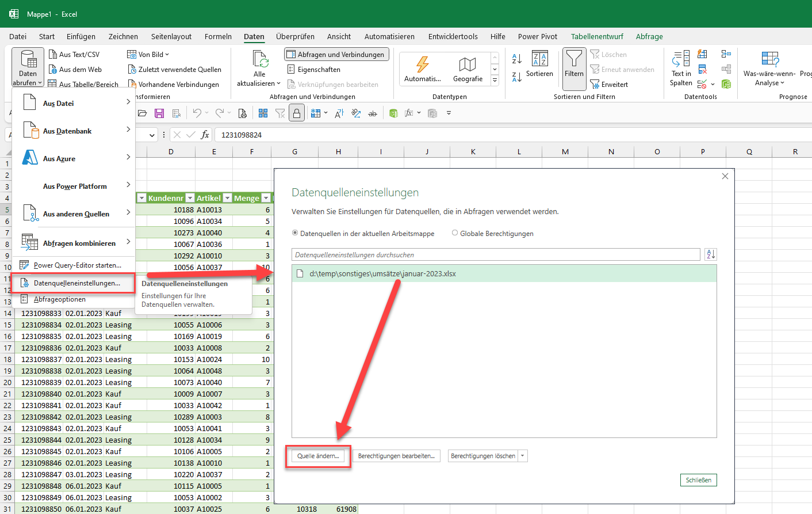Viewport: 812px width, 514px height.
Task: Select 'Globale Berechtigungen' radio button
Action: pos(455,233)
